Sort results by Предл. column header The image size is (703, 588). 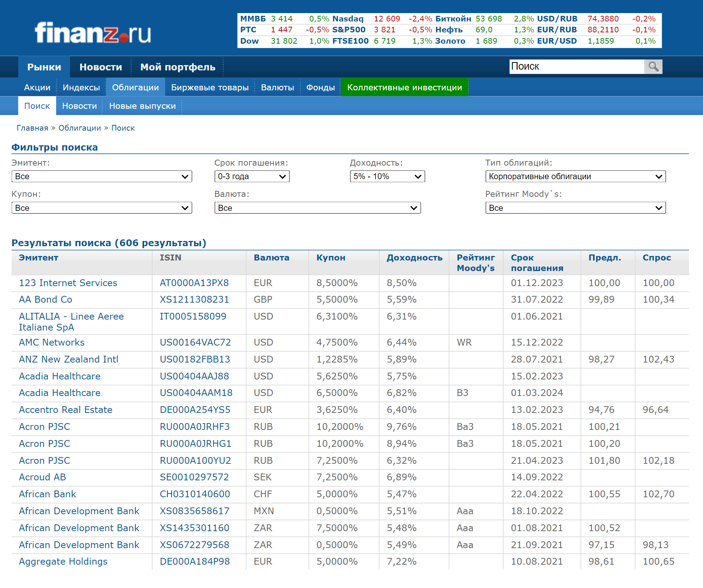(605, 257)
